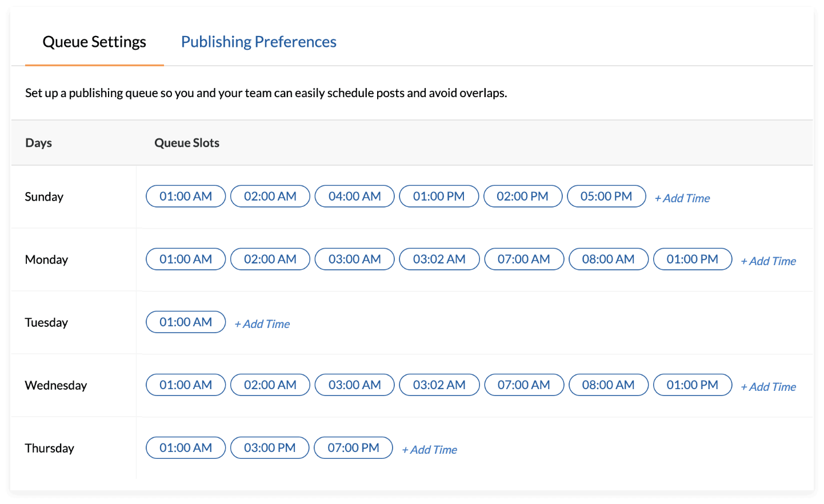Choose Monday's 01:00 AM queue slot

186,259
